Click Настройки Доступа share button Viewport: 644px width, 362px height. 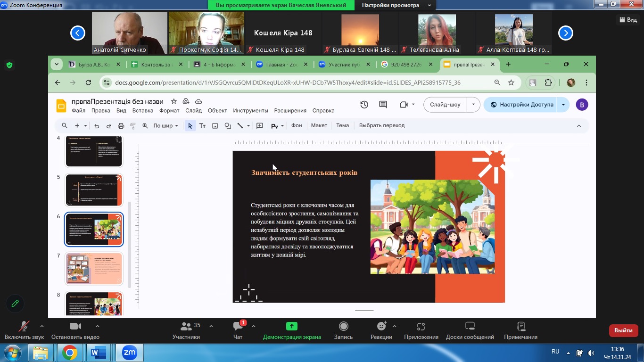[x=521, y=105]
